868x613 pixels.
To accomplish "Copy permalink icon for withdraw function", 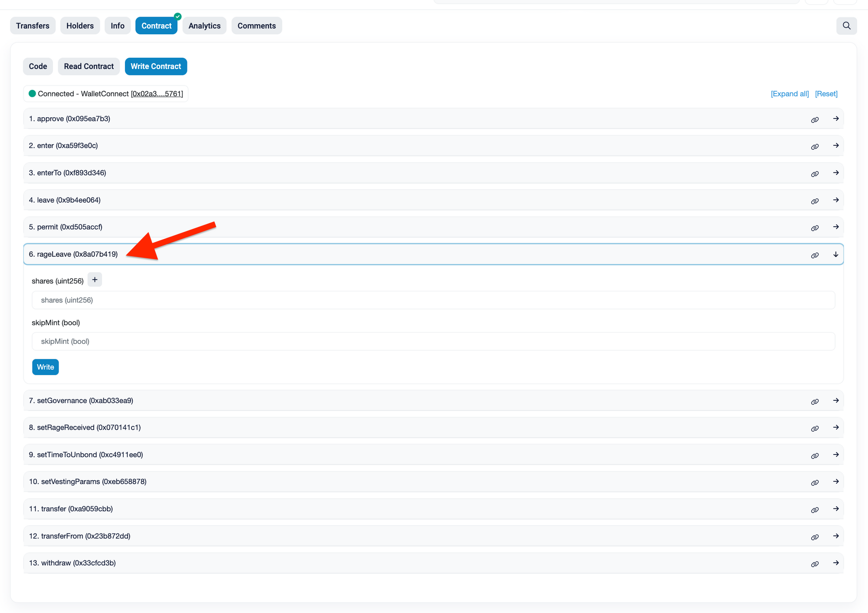I will [815, 564].
